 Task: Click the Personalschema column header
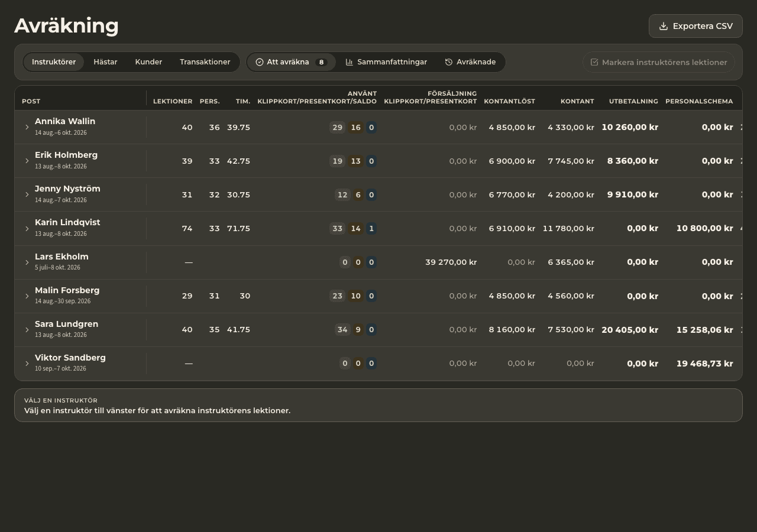point(699,101)
